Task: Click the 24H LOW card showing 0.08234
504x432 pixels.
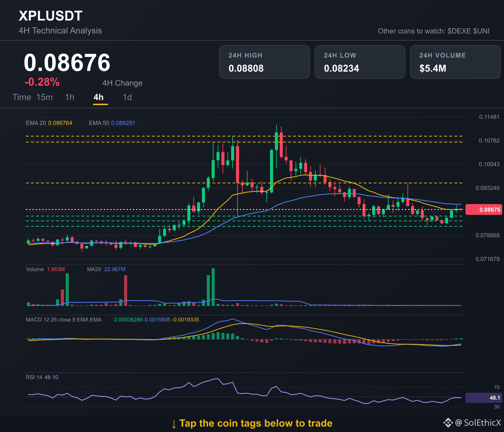Action: tap(360, 62)
